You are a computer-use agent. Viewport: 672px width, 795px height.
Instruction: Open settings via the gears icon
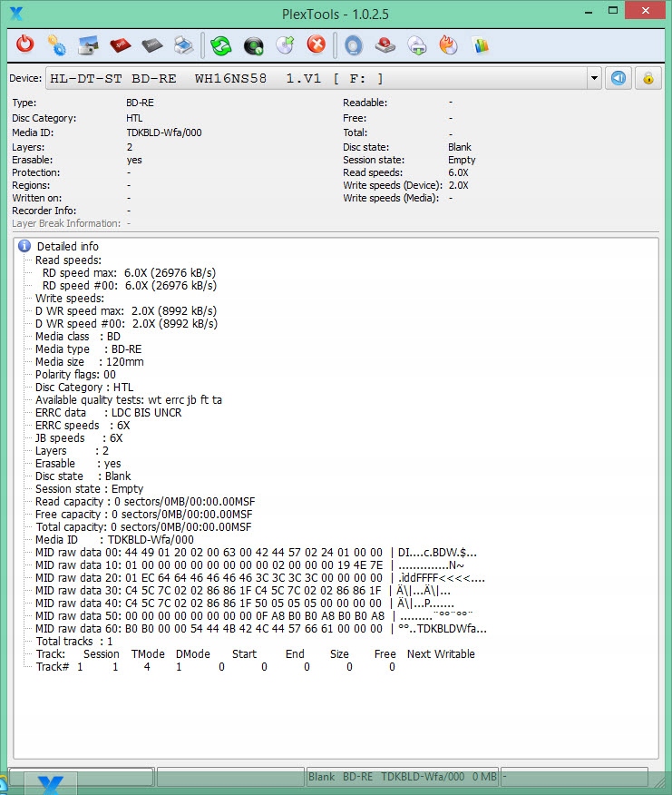click(57, 44)
